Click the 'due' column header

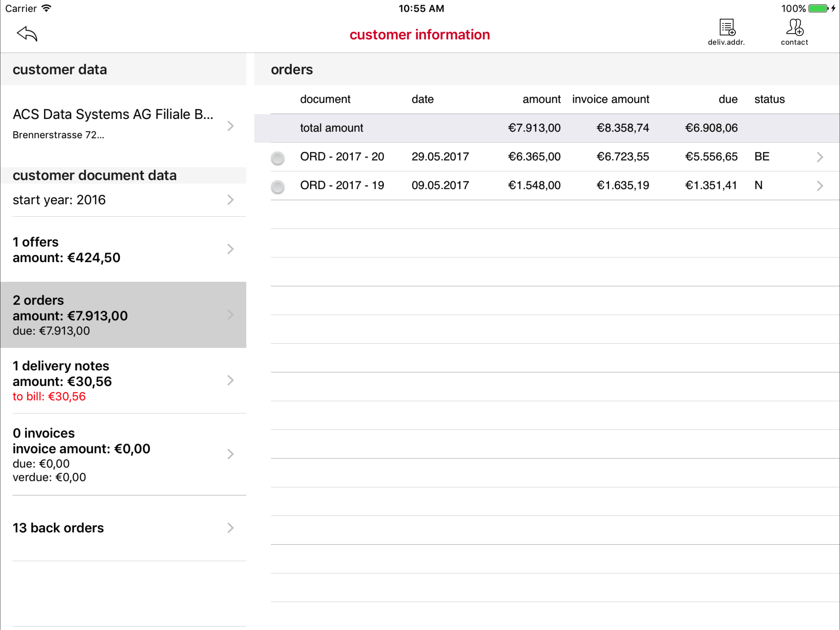[728, 99]
